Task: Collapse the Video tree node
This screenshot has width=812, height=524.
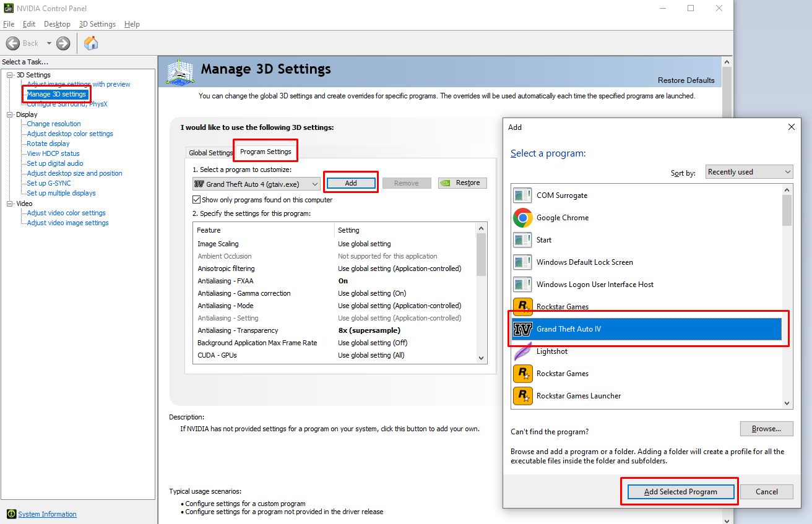Action: (x=9, y=204)
